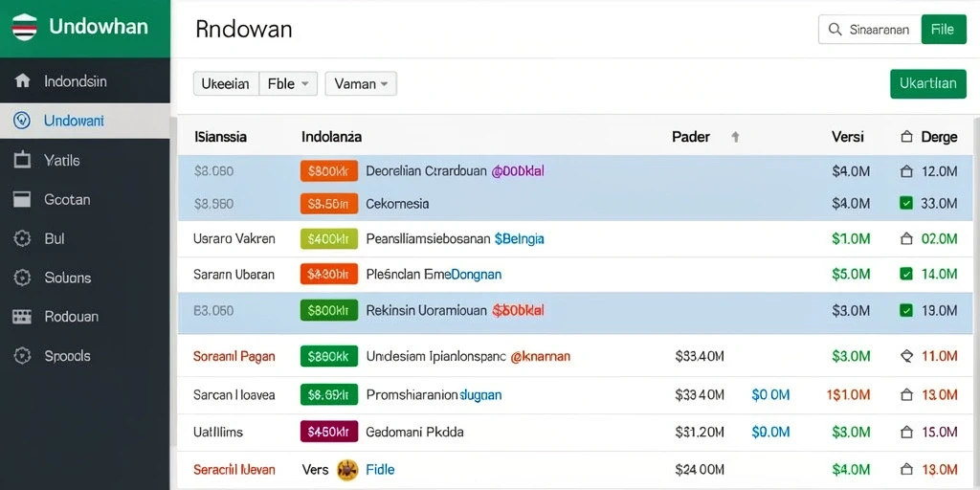Click the Rekinsin Uoramiouan row text
This screenshot has height=490, width=980.
[x=426, y=311]
